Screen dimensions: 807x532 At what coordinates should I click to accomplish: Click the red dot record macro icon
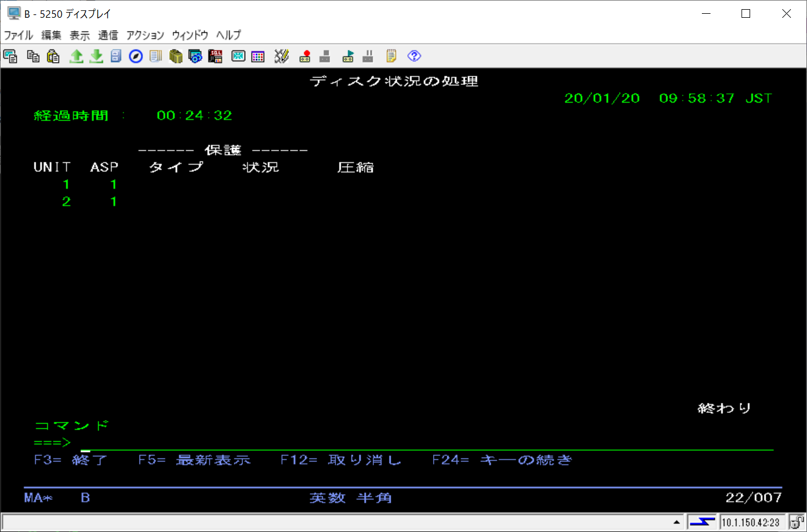pyautogui.click(x=305, y=56)
